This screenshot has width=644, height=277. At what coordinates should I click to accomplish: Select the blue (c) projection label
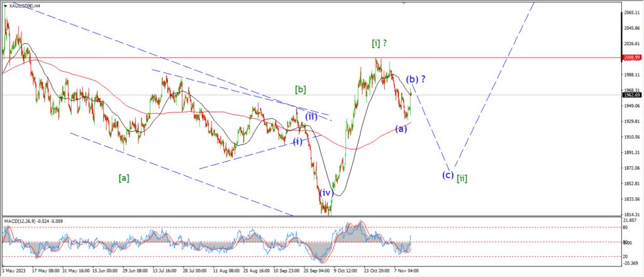click(x=448, y=175)
